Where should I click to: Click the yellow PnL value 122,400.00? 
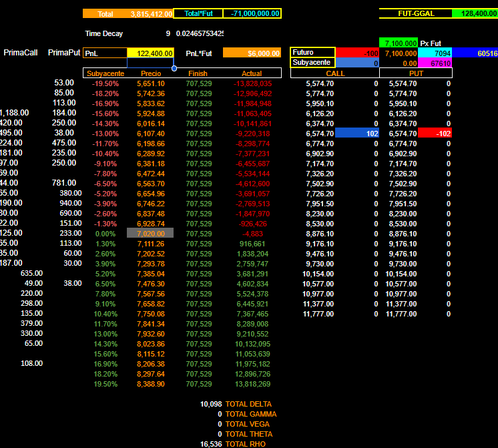150,53
